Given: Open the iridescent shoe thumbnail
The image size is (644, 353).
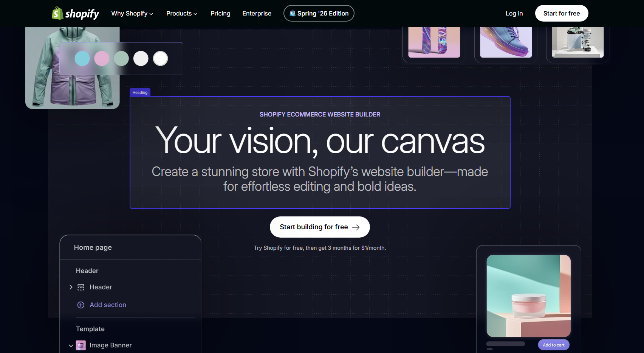Looking at the screenshot, I should tap(506, 42).
